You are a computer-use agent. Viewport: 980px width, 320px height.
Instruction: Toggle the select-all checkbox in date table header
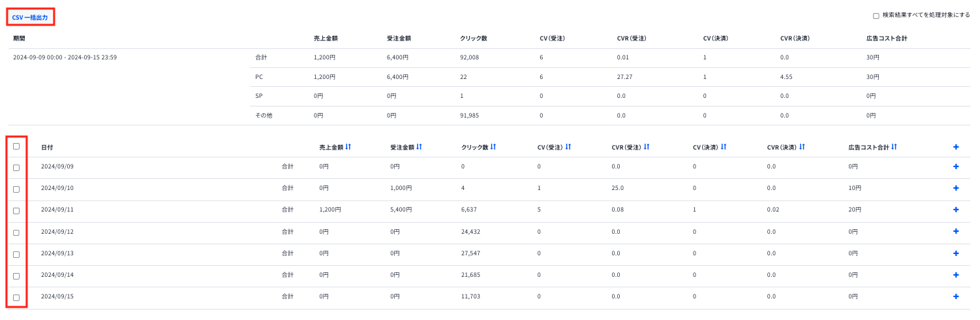pyautogui.click(x=16, y=146)
